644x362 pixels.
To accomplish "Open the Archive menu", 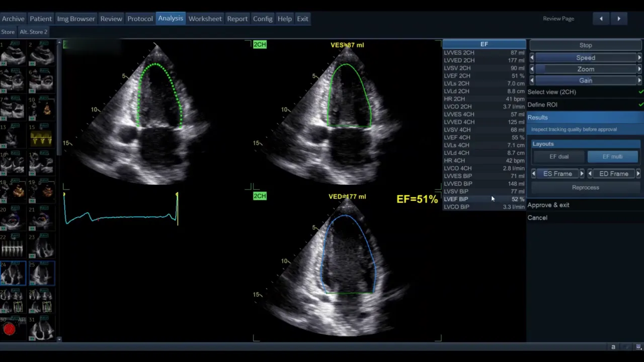I will point(13,19).
